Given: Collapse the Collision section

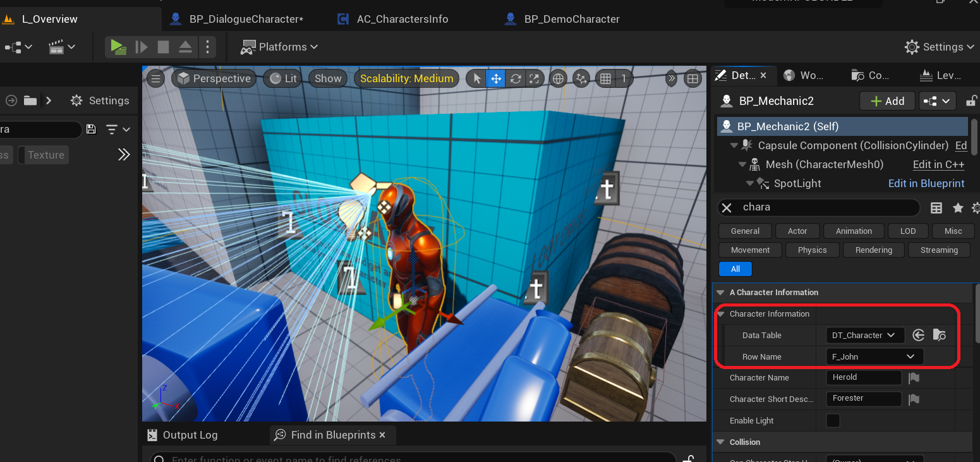Looking at the screenshot, I should coord(721,442).
